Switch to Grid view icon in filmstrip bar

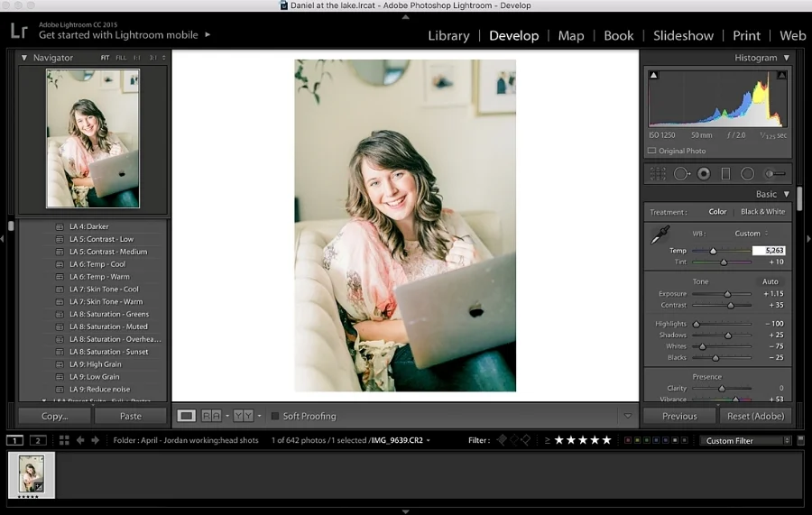click(64, 440)
